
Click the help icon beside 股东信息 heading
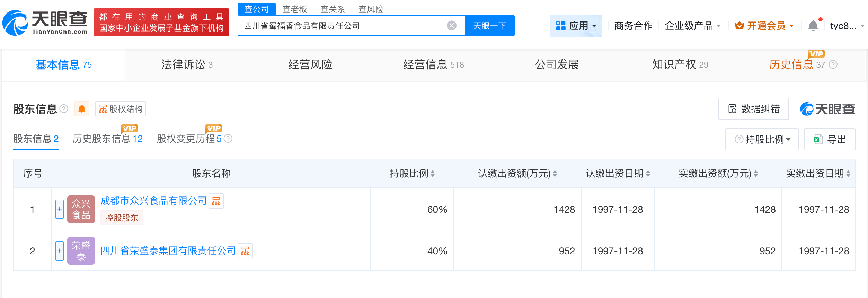[64, 109]
